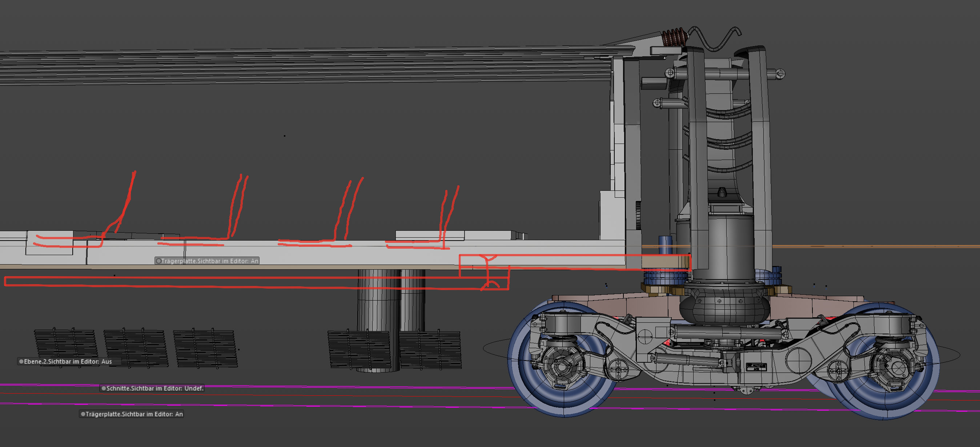Image resolution: width=980 pixels, height=447 pixels.
Task: Toggle Trägerplatte visibility dot beneath the Schnitte label
Action: coord(83,414)
